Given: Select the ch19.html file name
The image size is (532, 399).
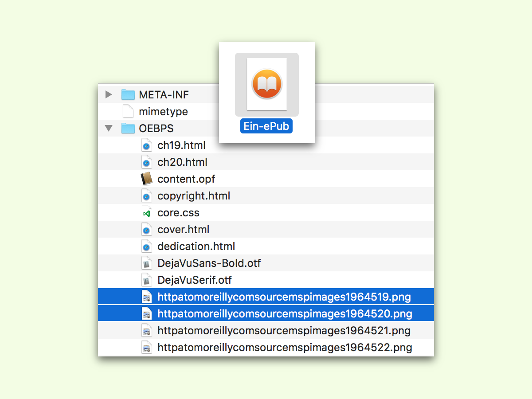Looking at the screenshot, I should (181, 145).
